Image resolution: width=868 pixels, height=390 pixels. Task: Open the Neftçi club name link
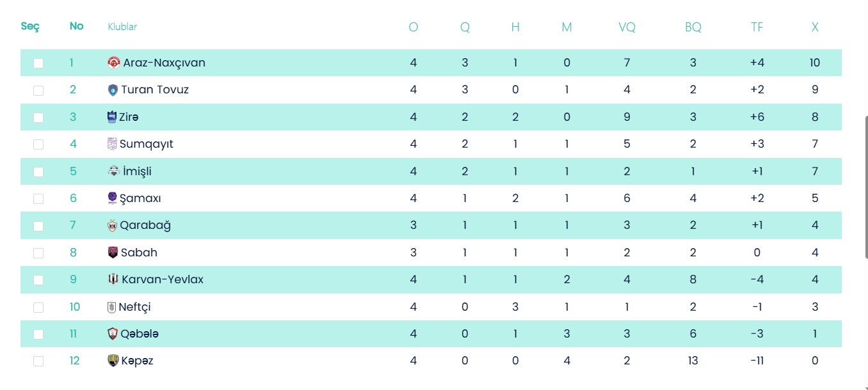[x=134, y=307]
